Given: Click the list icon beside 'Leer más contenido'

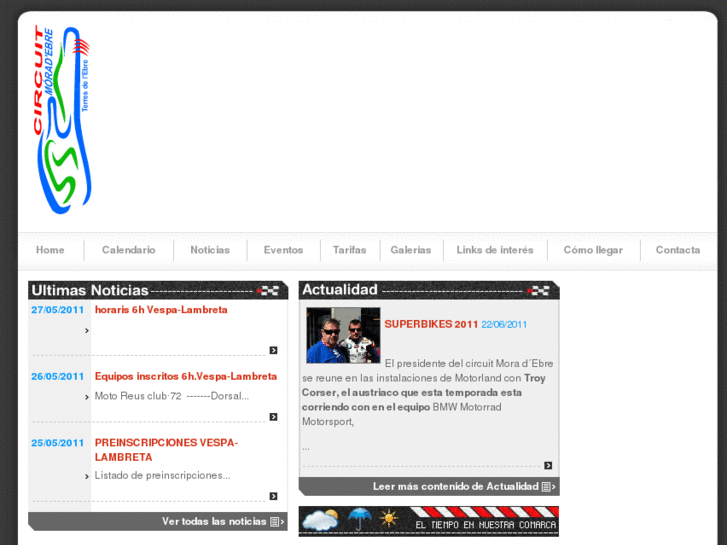Looking at the screenshot, I should coord(546,487).
